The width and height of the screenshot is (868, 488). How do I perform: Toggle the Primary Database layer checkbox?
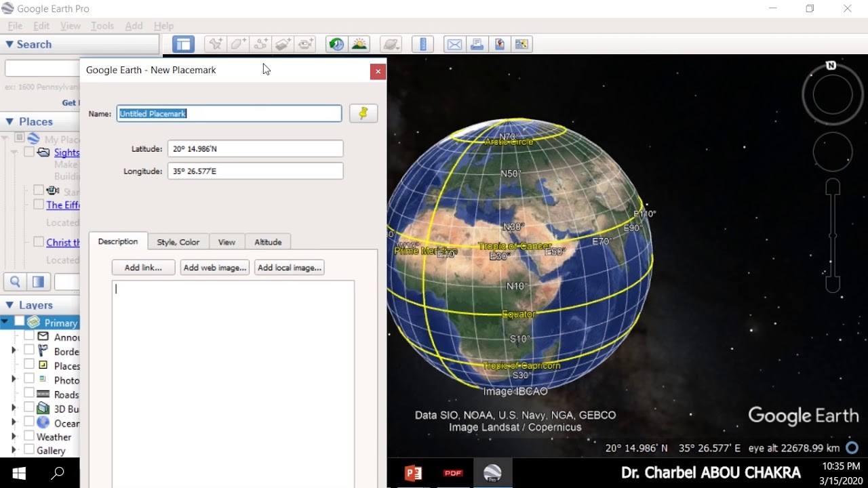pyautogui.click(x=20, y=322)
